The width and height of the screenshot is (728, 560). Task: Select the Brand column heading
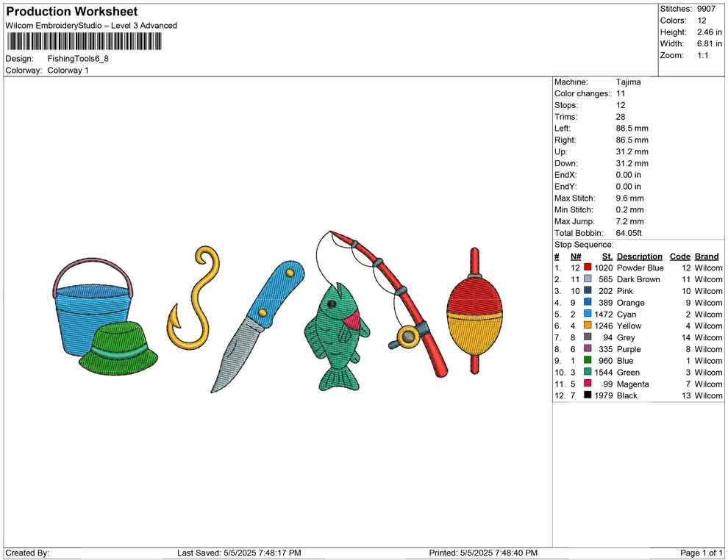pos(707,256)
